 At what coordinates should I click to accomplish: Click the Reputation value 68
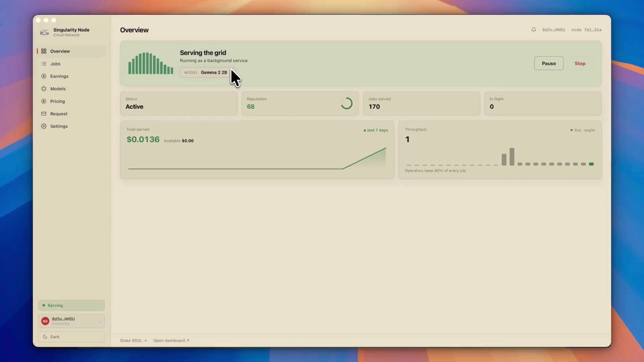coord(251,107)
